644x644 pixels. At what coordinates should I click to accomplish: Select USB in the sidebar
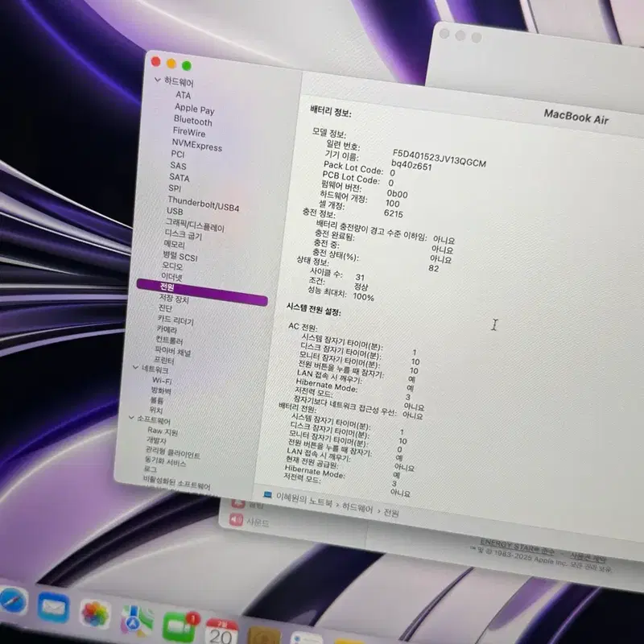tap(175, 211)
